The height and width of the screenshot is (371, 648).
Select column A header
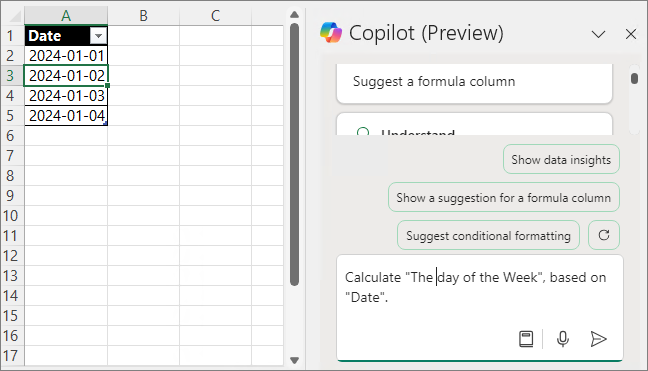point(66,16)
